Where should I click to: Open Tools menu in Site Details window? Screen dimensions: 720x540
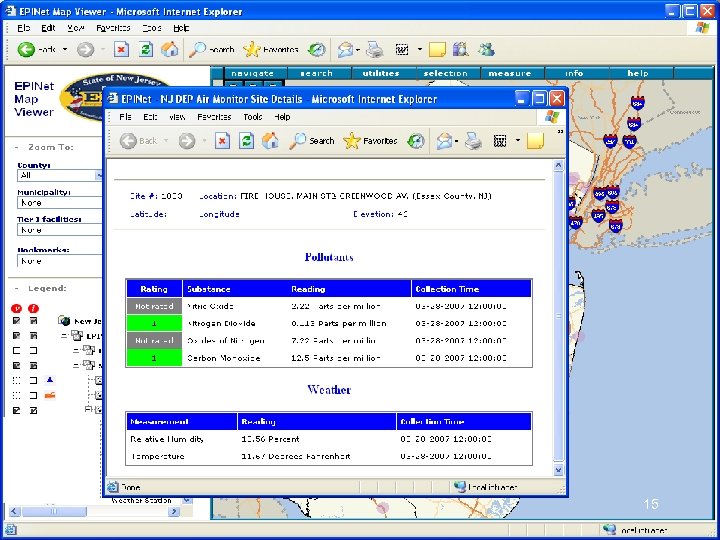(x=252, y=117)
